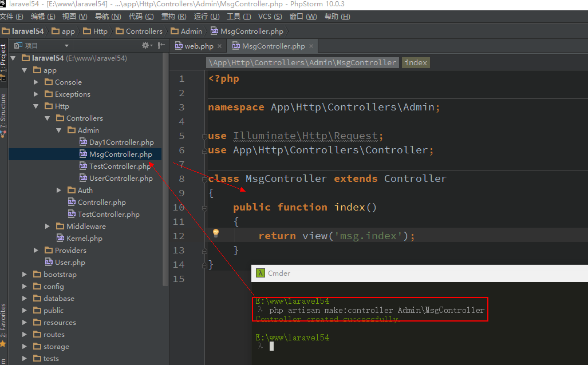Click the index method breadcrumb label
Image resolution: width=588 pixels, height=365 pixels.
(x=416, y=63)
